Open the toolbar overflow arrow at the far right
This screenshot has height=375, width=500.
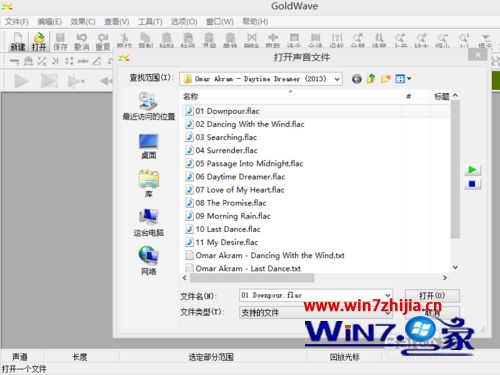click(x=485, y=37)
